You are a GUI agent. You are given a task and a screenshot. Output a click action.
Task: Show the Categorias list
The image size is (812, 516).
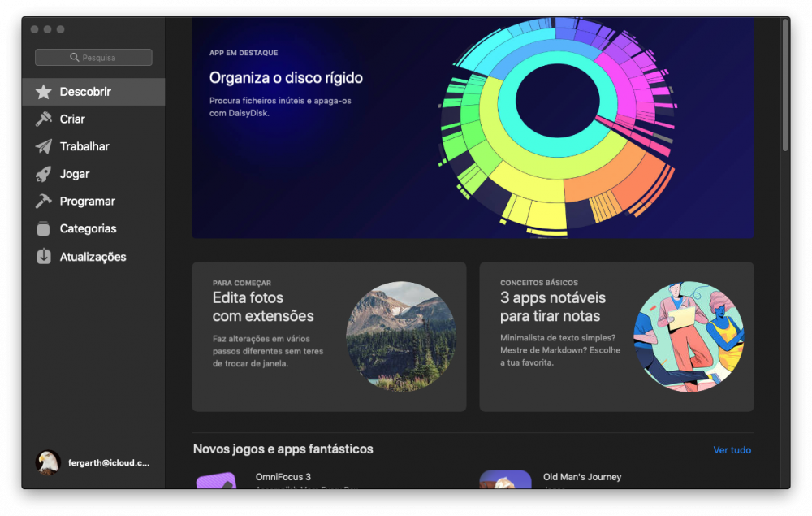point(93,228)
